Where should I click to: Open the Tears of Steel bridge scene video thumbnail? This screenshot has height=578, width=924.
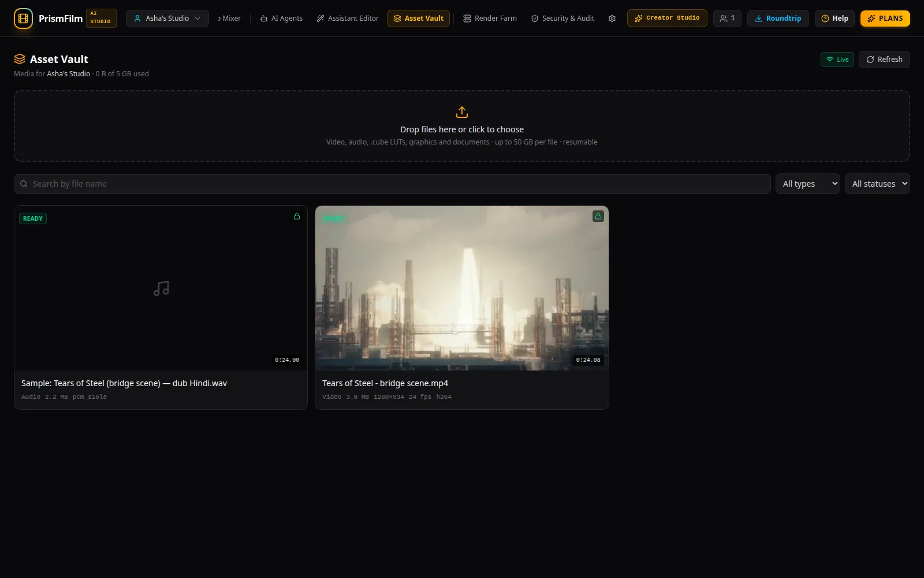coord(462,288)
